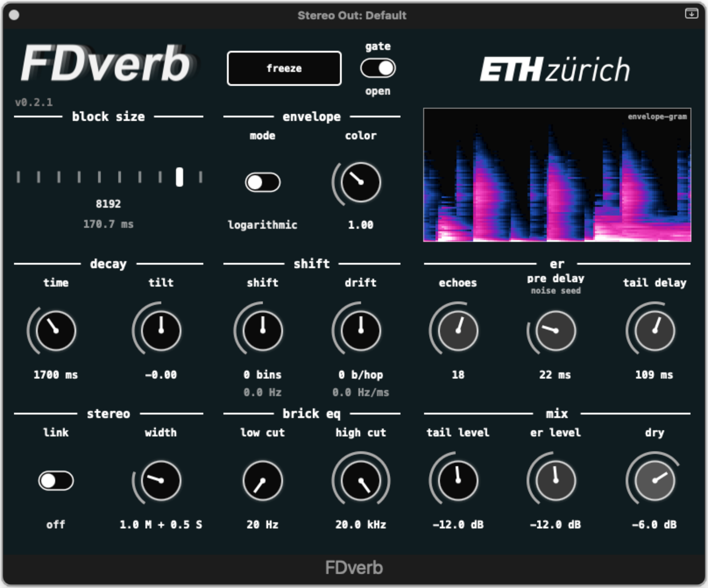Viewport: 708px width, 588px height.
Task: Click the pre delay knob
Action: pyautogui.click(x=555, y=330)
